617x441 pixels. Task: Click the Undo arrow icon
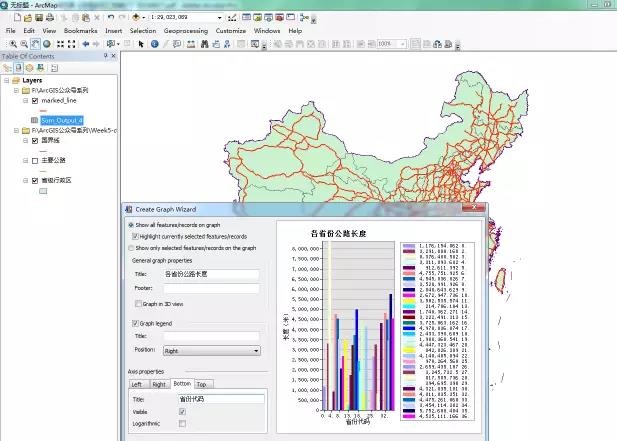coord(111,17)
